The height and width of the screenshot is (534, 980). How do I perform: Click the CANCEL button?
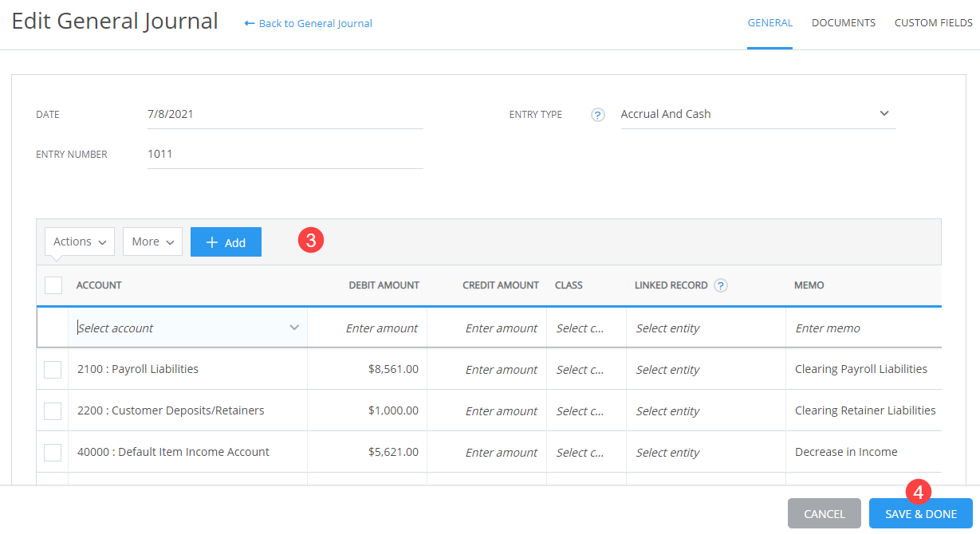pyautogui.click(x=824, y=513)
